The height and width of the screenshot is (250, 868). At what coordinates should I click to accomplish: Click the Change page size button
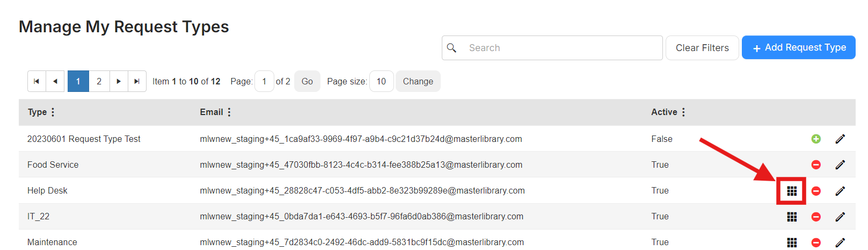pyautogui.click(x=418, y=81)
